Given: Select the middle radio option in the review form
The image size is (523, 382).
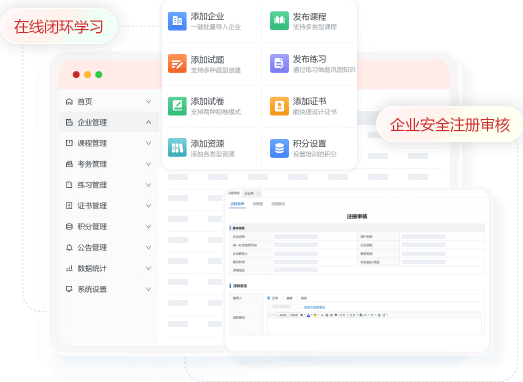Looking at the screenshot, I should 283,298.
